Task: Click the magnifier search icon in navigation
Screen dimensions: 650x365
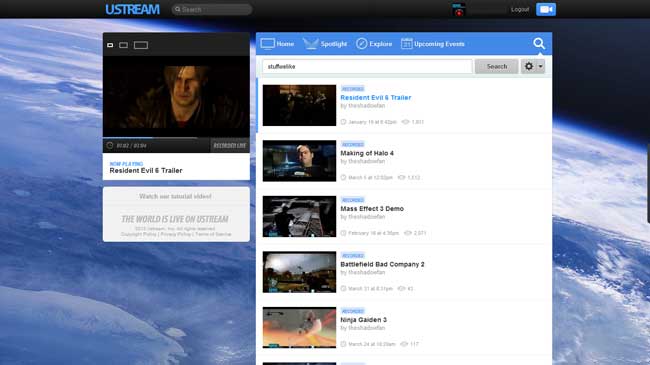Action: pyautogui.click(x=539, y=44)
